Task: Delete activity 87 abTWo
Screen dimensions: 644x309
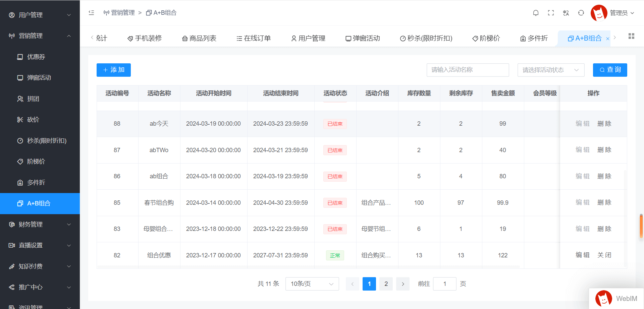Action: (604, 150)
